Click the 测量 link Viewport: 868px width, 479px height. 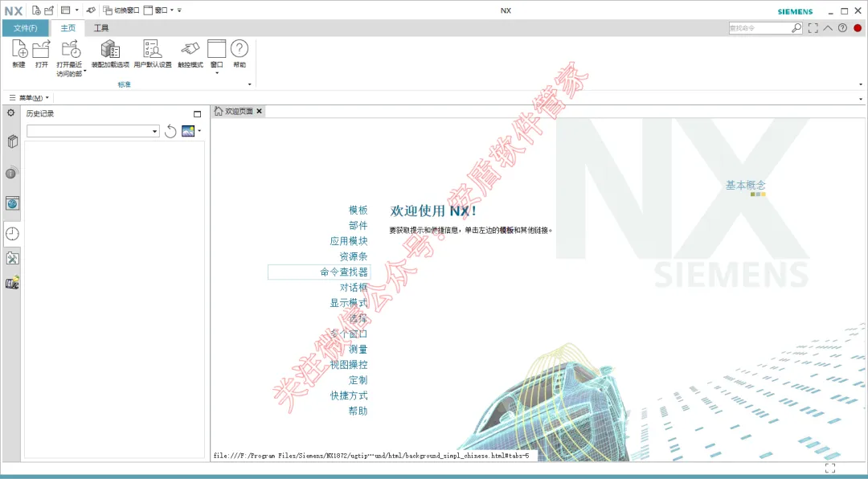point(358,350)
